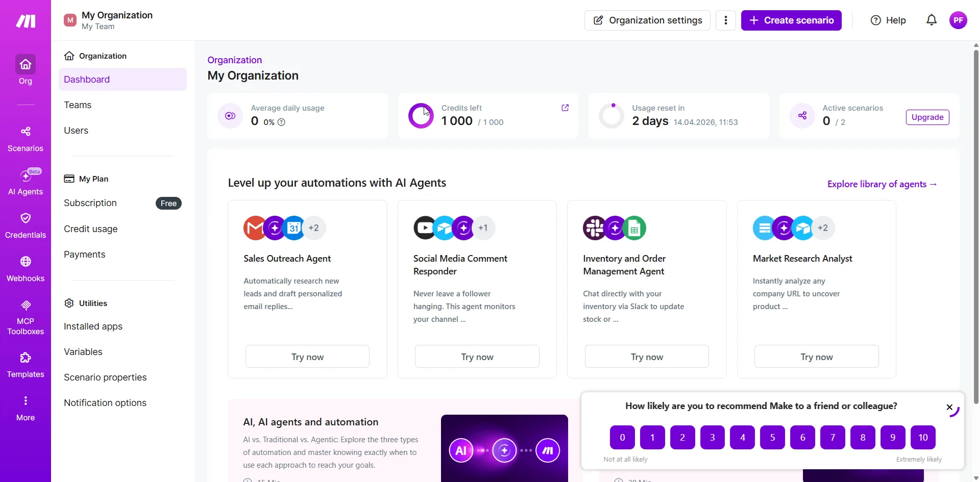Rate recommendation likelihood as 10
Screen dimensions: 980x482
coord(923,438)
